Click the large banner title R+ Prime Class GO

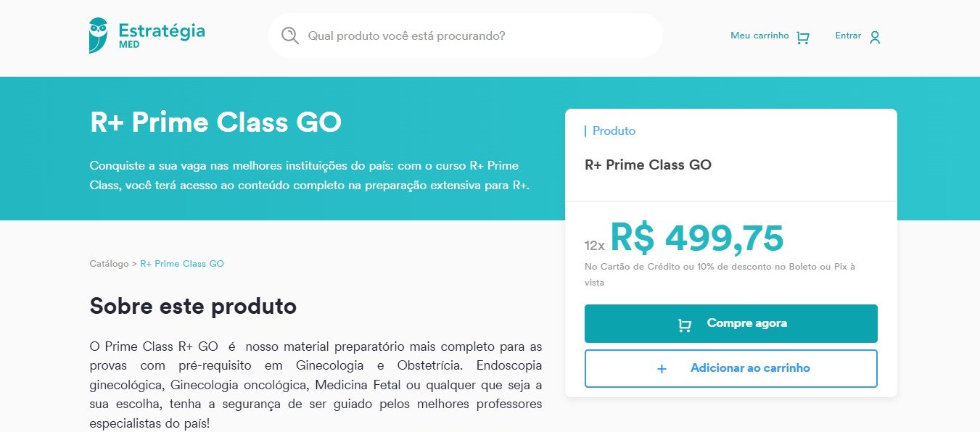click(x=215, y=122)
